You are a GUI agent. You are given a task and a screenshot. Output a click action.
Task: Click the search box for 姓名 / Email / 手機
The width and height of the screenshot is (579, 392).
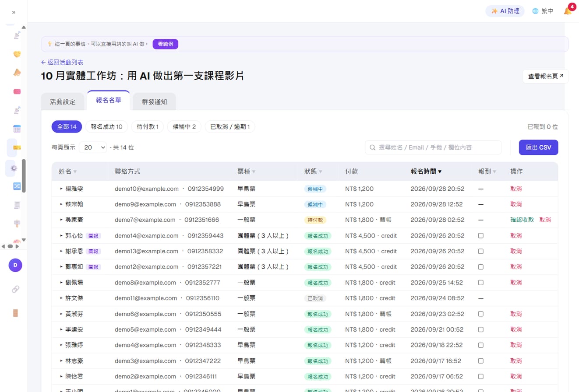click(x=433, y=147)
